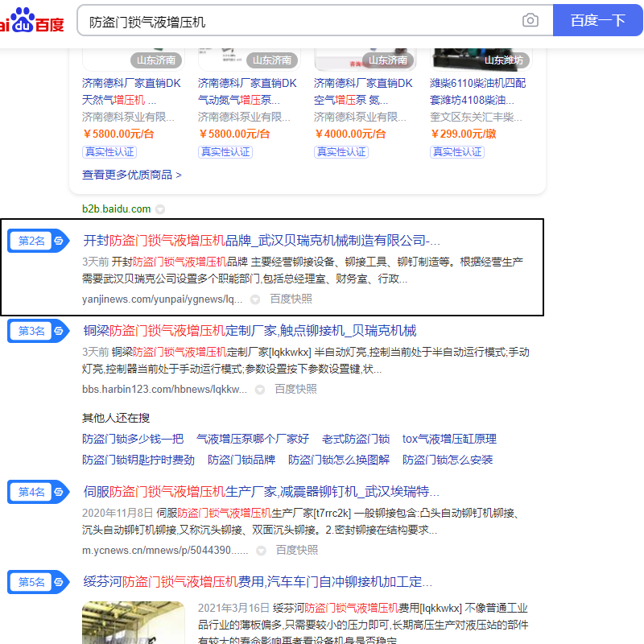Open product 济南德科厂家直销DK气动氮气增压泵
Screen dimensions: 644x644
tap(247, 91)
